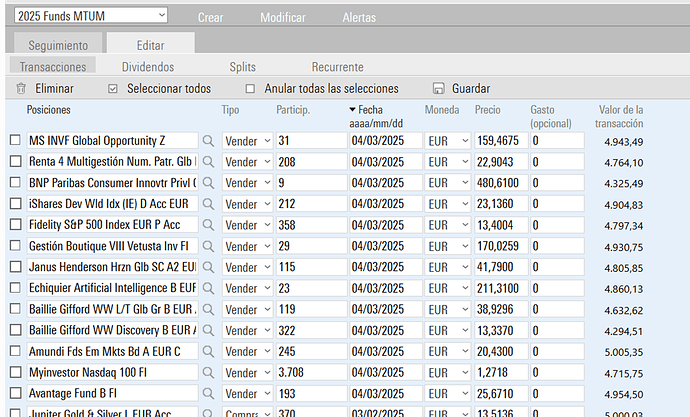
Task: Open Tipo dropdown for Renta 4 row
Action: [247, 162]
